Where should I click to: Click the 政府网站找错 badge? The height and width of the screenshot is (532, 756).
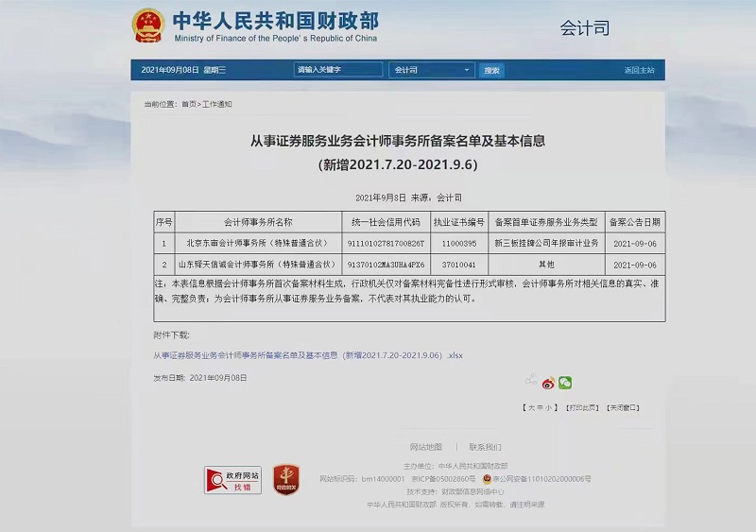coord(232,480)
